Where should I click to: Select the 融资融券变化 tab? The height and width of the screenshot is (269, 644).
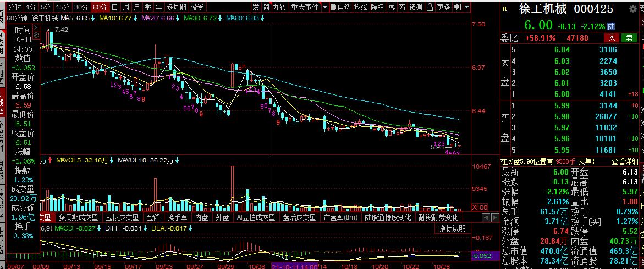438,217
